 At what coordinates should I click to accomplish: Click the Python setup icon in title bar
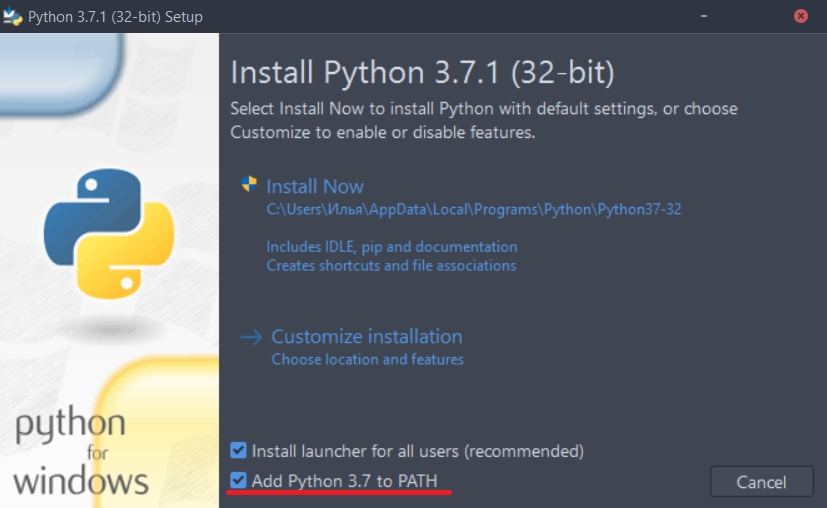tap(13, 16)
